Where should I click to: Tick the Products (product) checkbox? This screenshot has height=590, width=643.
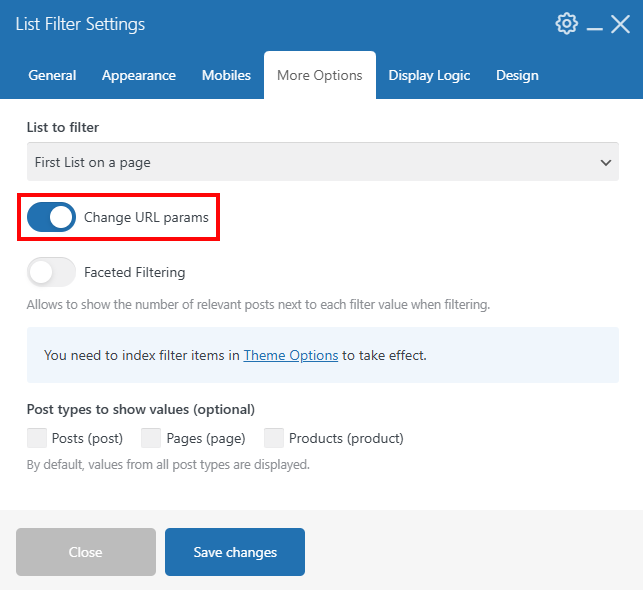click(x=274, y=438)
